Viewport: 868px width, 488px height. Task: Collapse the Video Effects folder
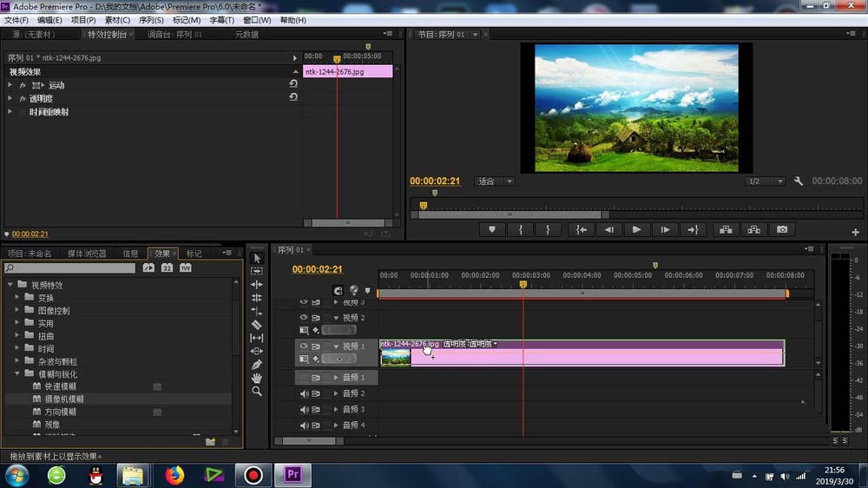[10, 285]
